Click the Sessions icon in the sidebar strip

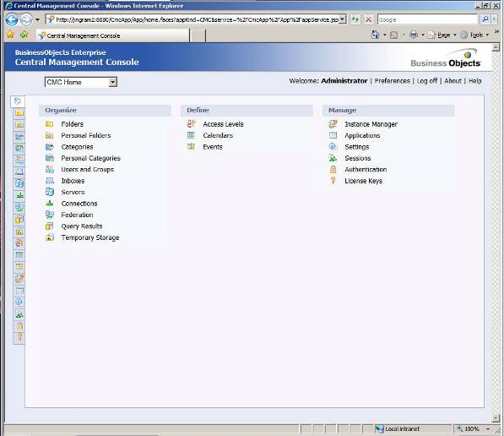(x=19, y=314)
